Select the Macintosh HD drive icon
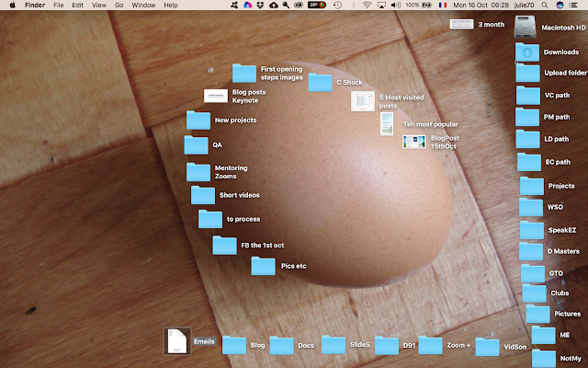Viewport: 588px width, 368px height. [525, 27]
